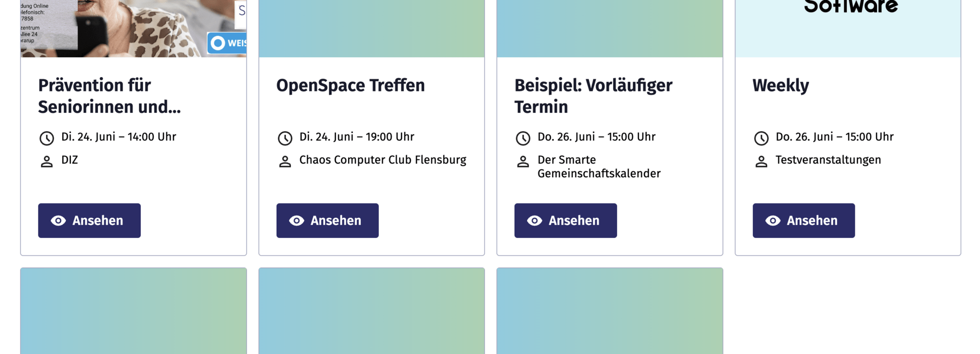The height and width of the screenshot is (354, 980).
Task: Click clock icon on Prävention für Seniorinnen card
Action: 46,138
